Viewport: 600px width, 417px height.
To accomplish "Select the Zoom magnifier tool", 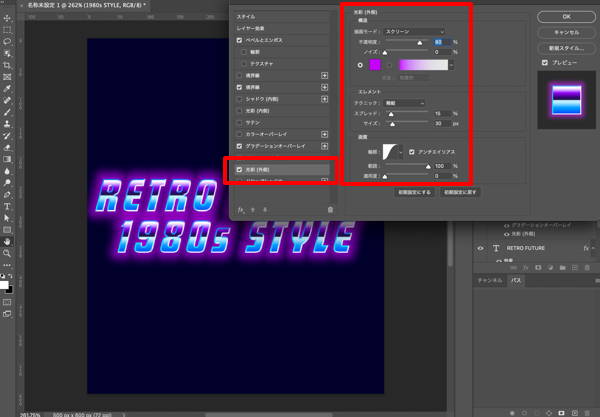I will point(7,253).
